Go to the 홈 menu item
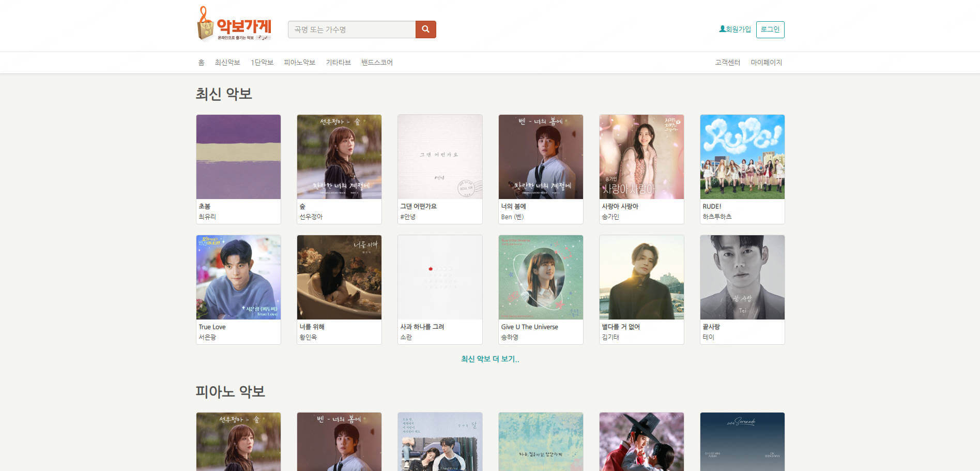Image resolution: width=980 pixels, height=471 pixels. pyautogui.click(x=201, y=63)
